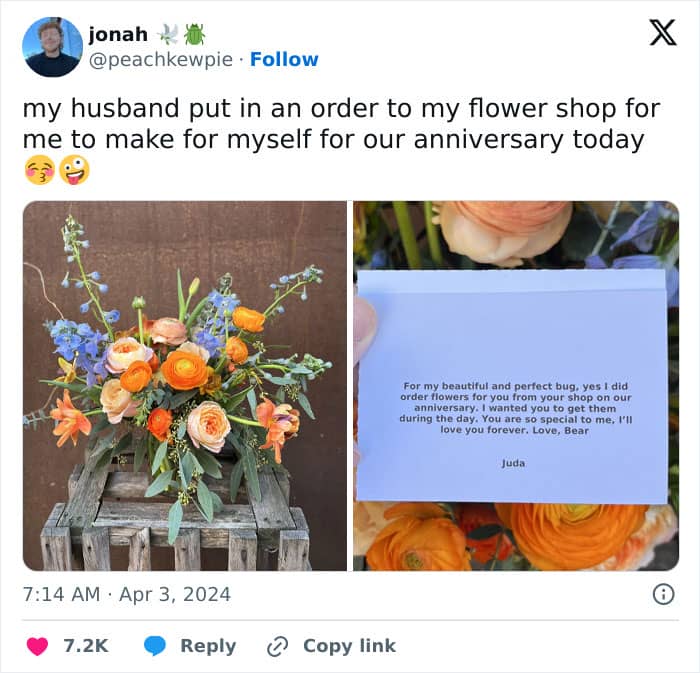This screenshot has width=700, height=673.
Task: Like the tweet with the heart icon
Action: pos(38,646)
